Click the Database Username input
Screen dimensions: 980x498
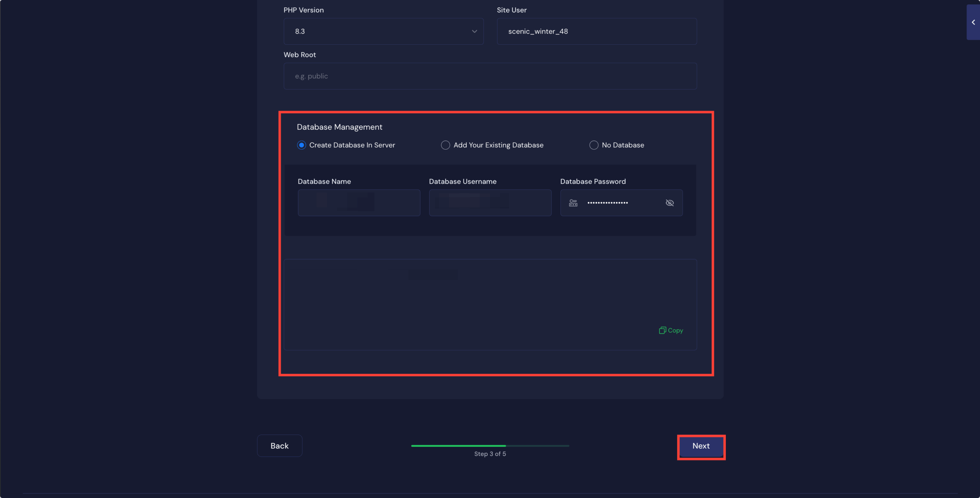(490, 203)
